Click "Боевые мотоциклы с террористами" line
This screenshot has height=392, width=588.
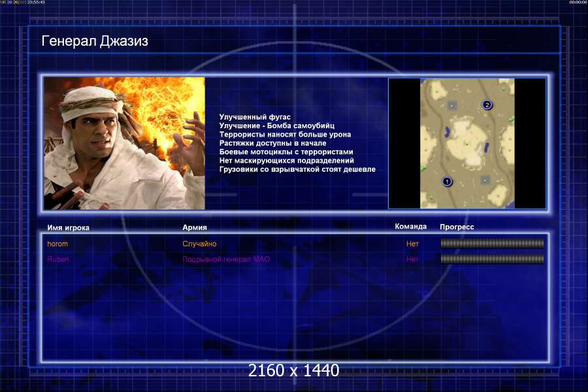pyautogui.click(x=286, y=152)
